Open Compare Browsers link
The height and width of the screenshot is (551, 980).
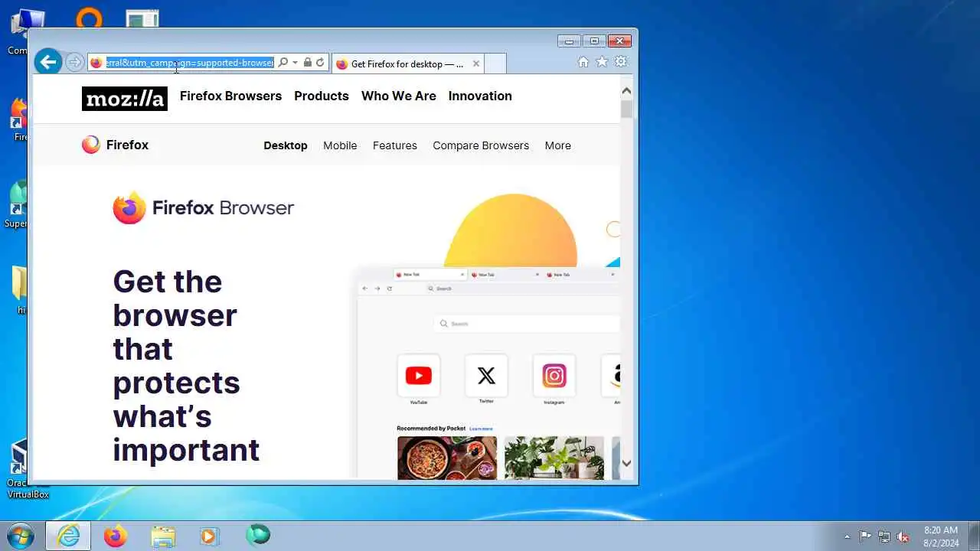click(x=481, y=145)
